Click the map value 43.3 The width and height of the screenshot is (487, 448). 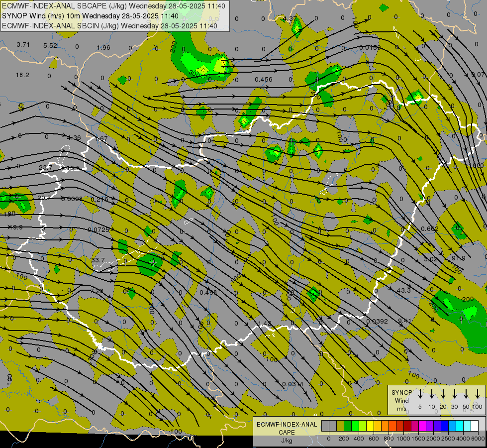click(404, 290)
